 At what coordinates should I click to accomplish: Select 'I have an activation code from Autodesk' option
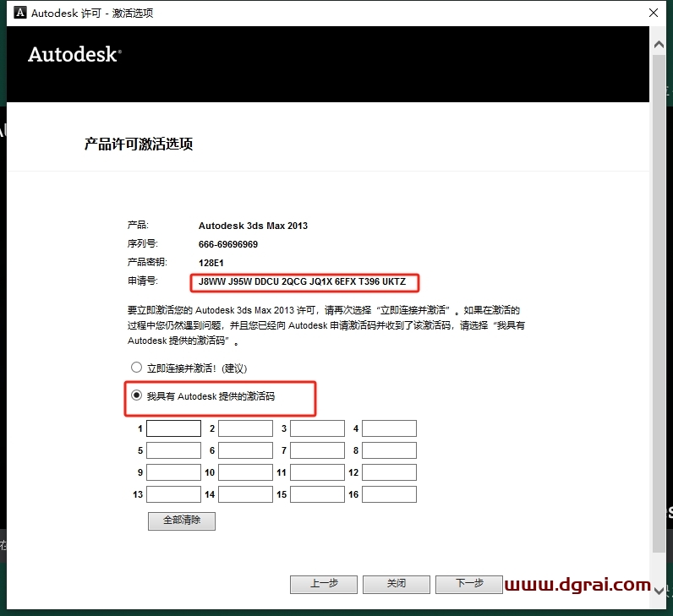(136, 395)
